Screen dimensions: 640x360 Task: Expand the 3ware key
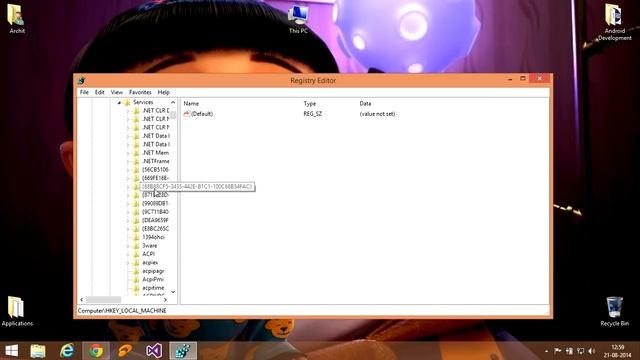coord(128,246)
